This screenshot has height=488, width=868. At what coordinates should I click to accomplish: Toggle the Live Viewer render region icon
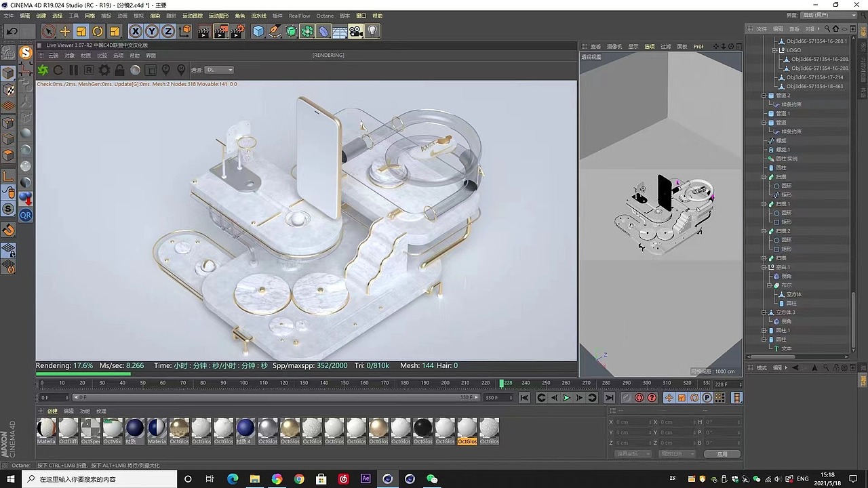(x=151, y=70)
